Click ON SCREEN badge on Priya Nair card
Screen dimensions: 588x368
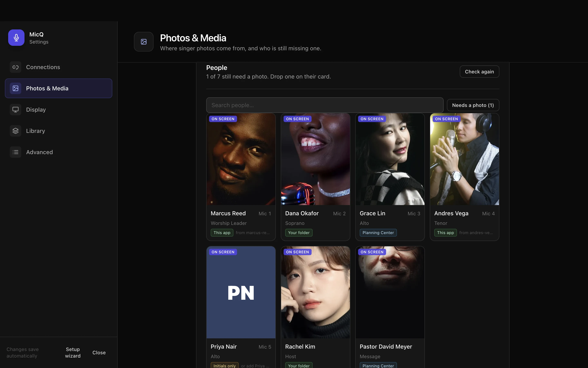[x=223, y=252]
